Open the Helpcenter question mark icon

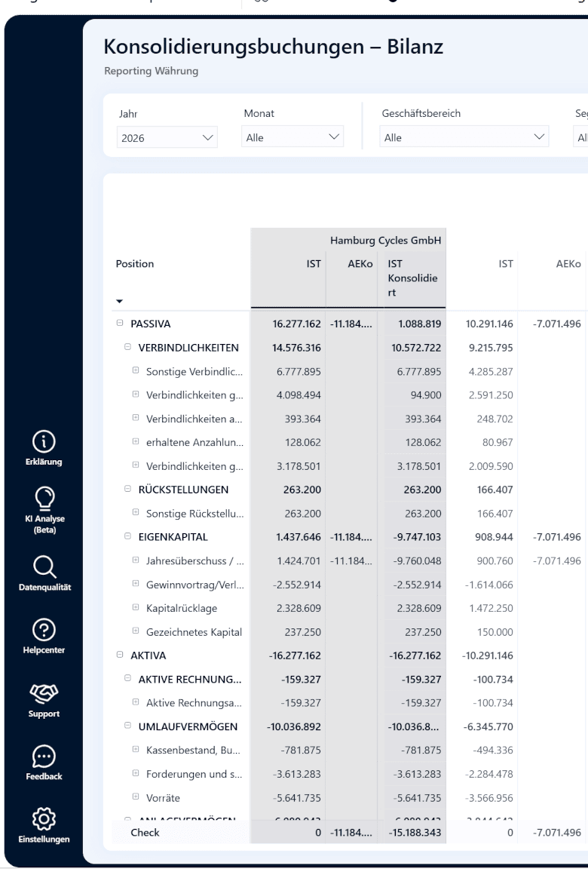(44, 630)
